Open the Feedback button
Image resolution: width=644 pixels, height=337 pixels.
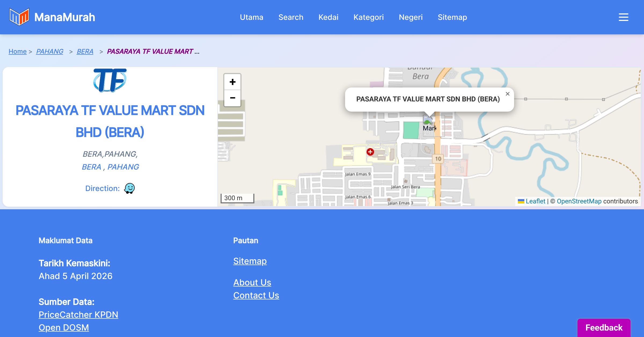tap(604, 328)
